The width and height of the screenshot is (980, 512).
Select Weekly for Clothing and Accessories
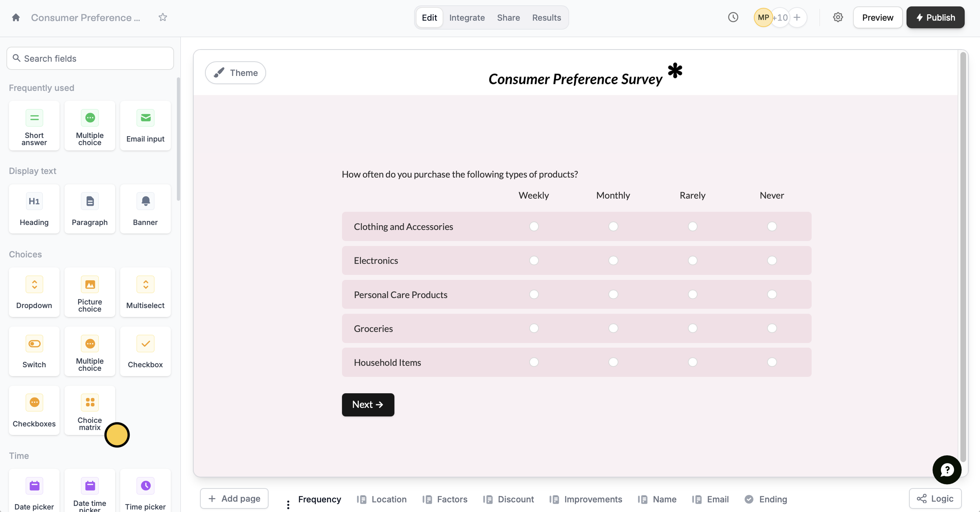[x=534, y=226]
